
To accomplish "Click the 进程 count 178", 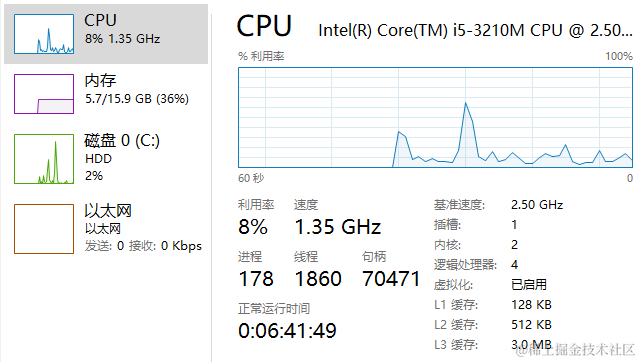I will point(256,279).
